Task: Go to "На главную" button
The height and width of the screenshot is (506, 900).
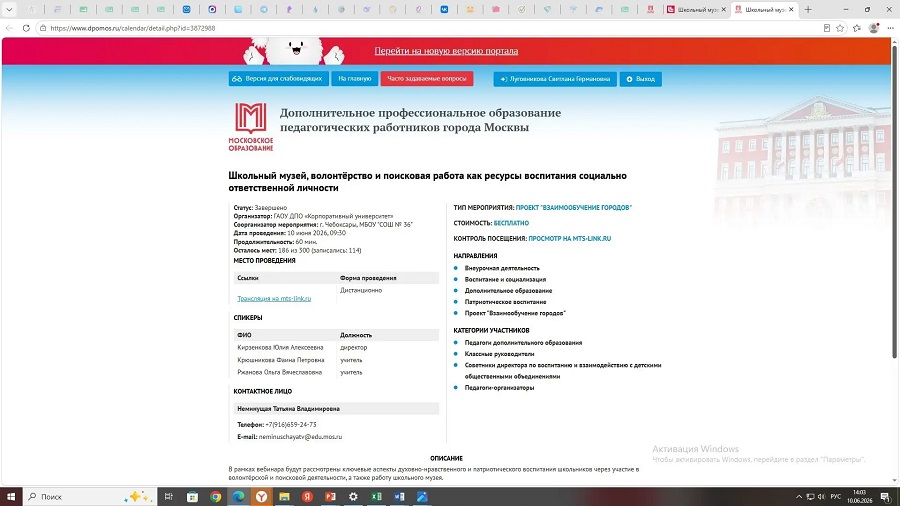Action: pos(355,79)
